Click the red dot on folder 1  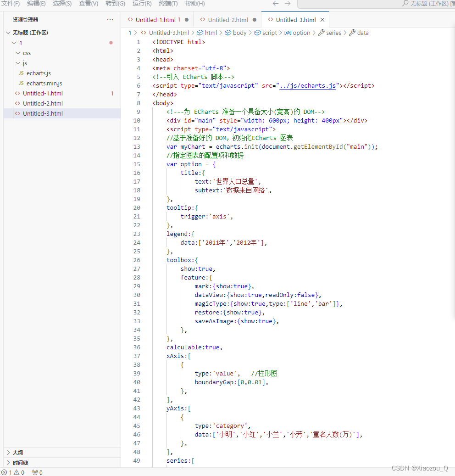tap(111, 43)
